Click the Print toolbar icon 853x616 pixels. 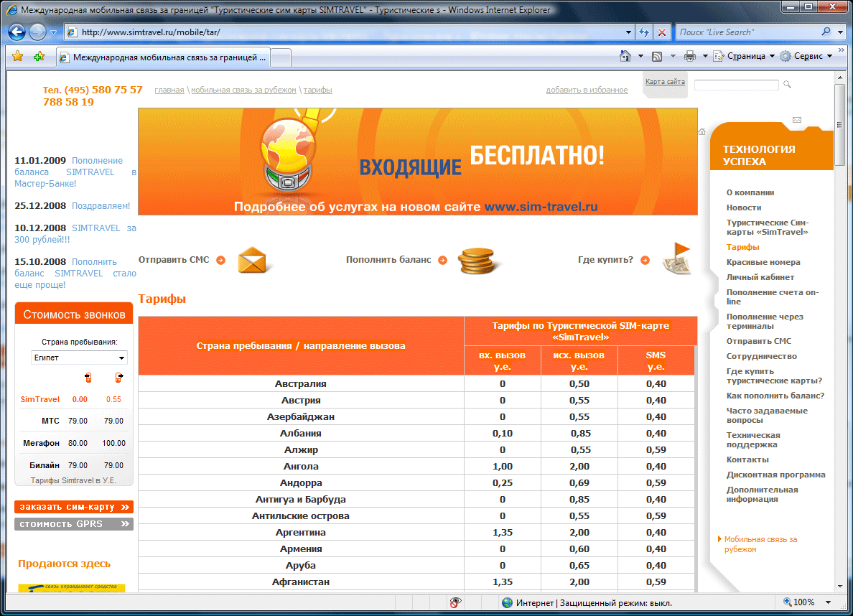[x=690, y=56]
